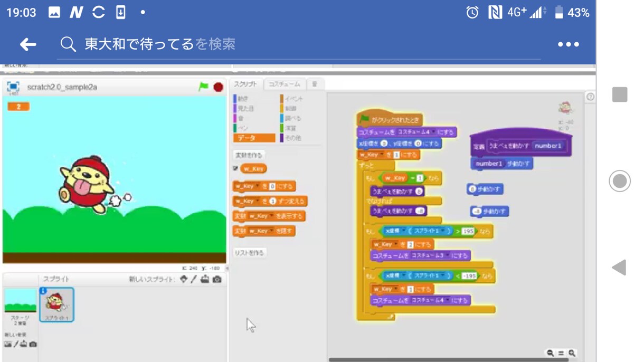Toggle full screen stage mode icon

(x=13, y=87)
